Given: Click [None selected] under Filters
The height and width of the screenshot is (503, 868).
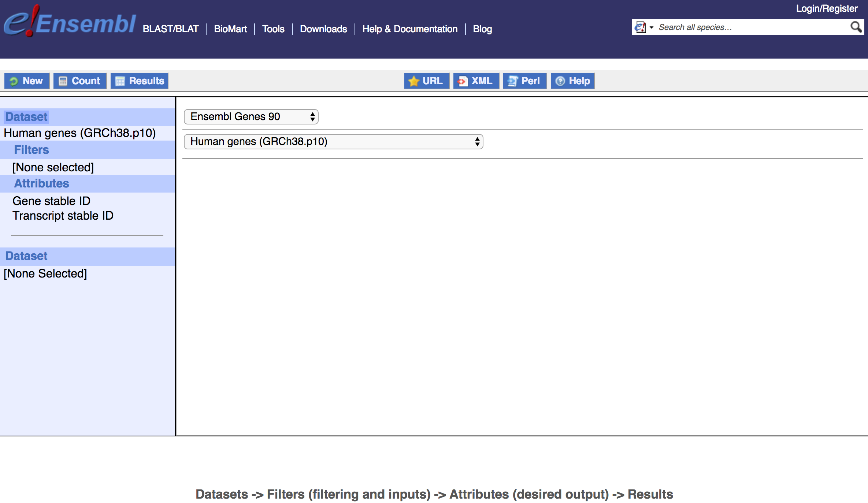Looking at the screenshot, I should [x=53, y=167].
